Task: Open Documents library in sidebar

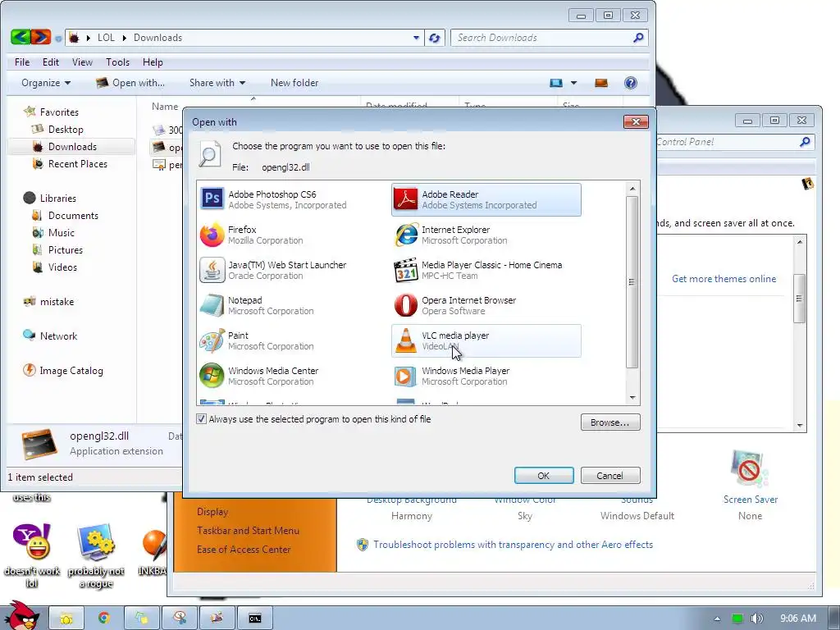Action: (x=73, y=216)
